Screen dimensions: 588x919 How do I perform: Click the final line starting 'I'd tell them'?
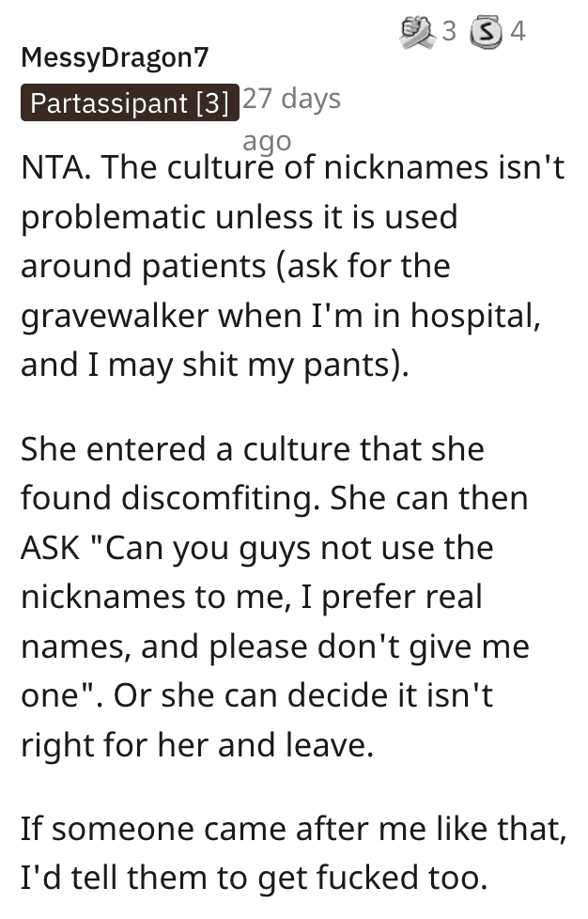coord(255,879)
